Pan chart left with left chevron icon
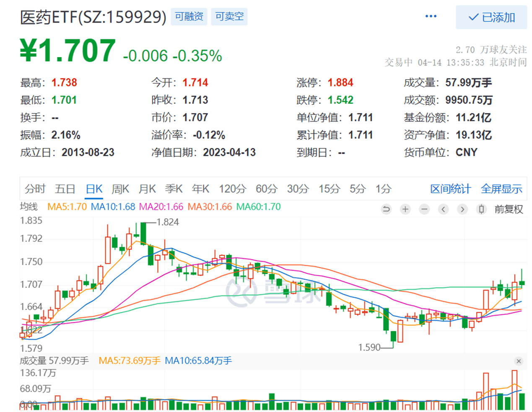This screenshot has width=532, height=412. click(443, 209)
